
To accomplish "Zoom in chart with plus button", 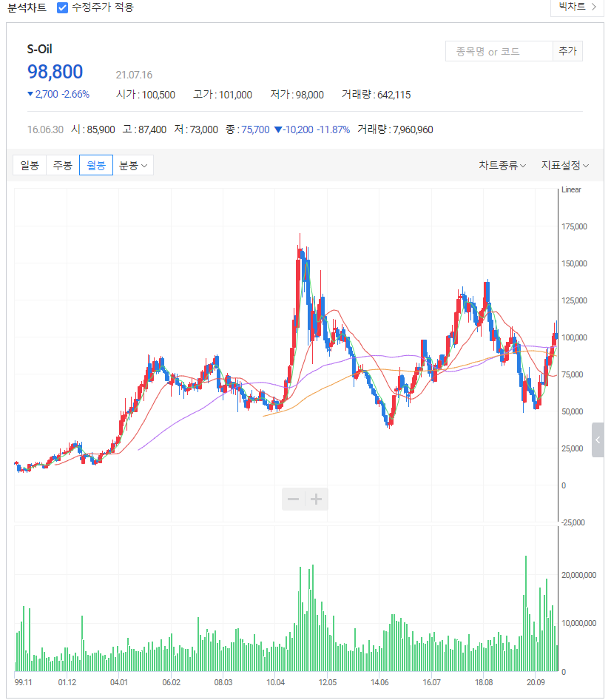I will point(317,499).
